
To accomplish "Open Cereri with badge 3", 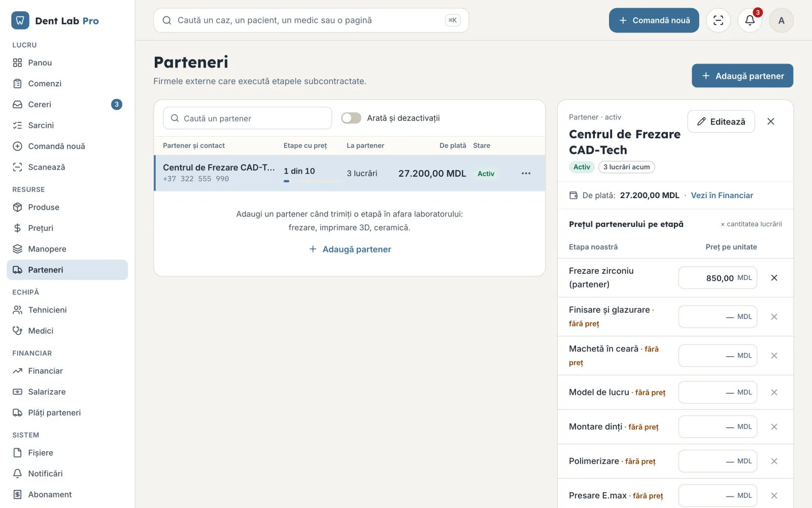I will (x=67, y=104).
